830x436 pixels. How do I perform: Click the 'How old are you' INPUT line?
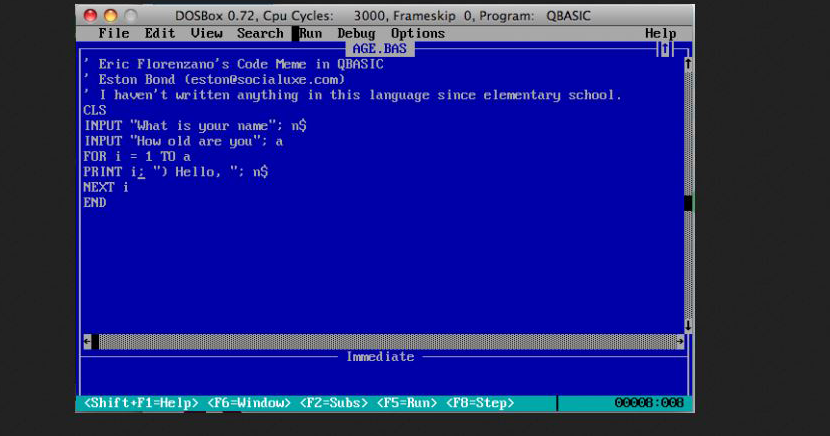tap(183, 141)
